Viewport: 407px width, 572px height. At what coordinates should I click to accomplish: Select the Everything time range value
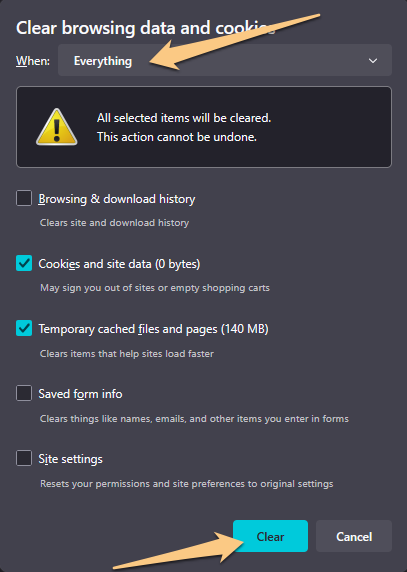pos(103,61)
